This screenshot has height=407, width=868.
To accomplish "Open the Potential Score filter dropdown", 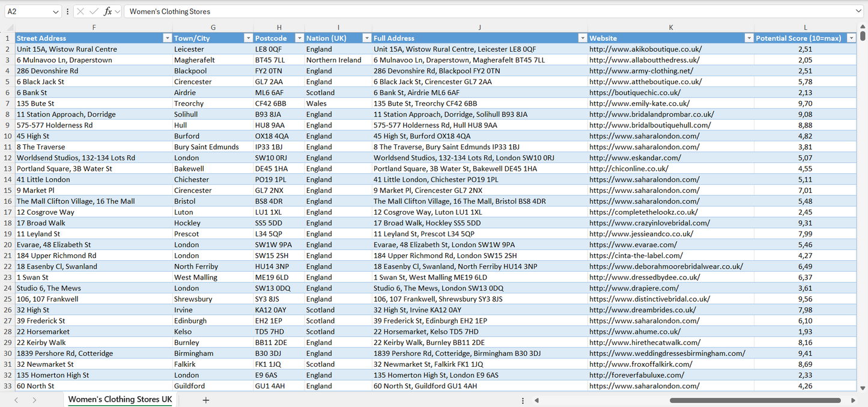I will tap(851, 38).
